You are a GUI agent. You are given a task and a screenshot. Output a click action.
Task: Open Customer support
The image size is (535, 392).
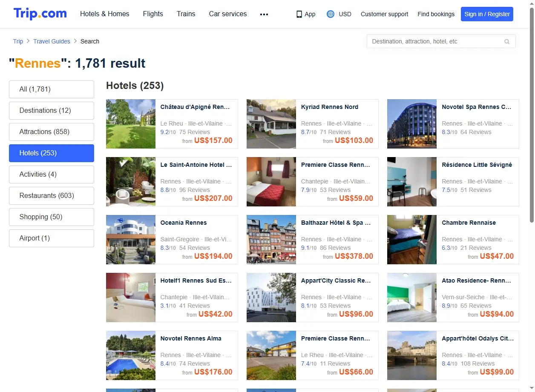[384, 14]
